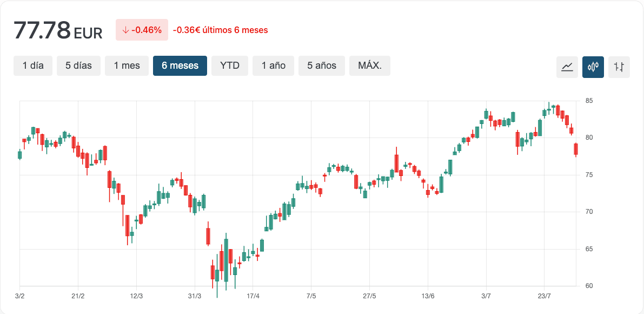Image resolution: width=644 pixels, height=314 pixels.
Task: Switch to OHLC bar chart view
Action: click(x=619, y=67)
